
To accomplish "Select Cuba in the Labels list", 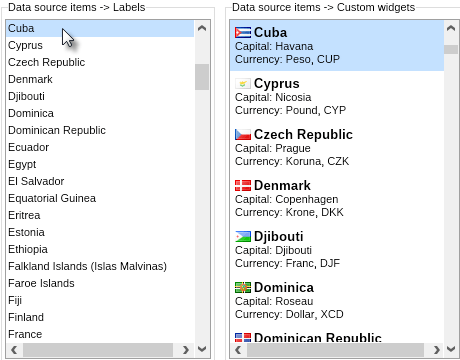I will click(100, 28).
